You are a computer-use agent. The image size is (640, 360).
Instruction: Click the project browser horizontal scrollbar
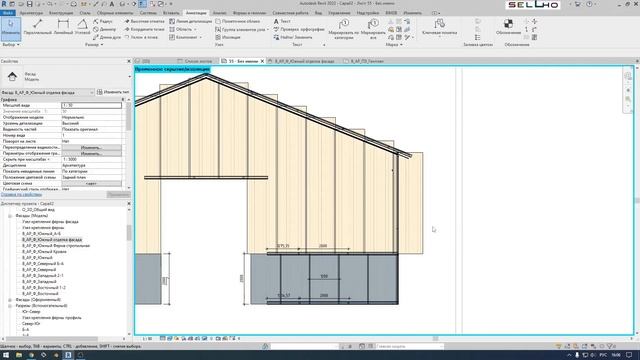[x=51, y=339]
